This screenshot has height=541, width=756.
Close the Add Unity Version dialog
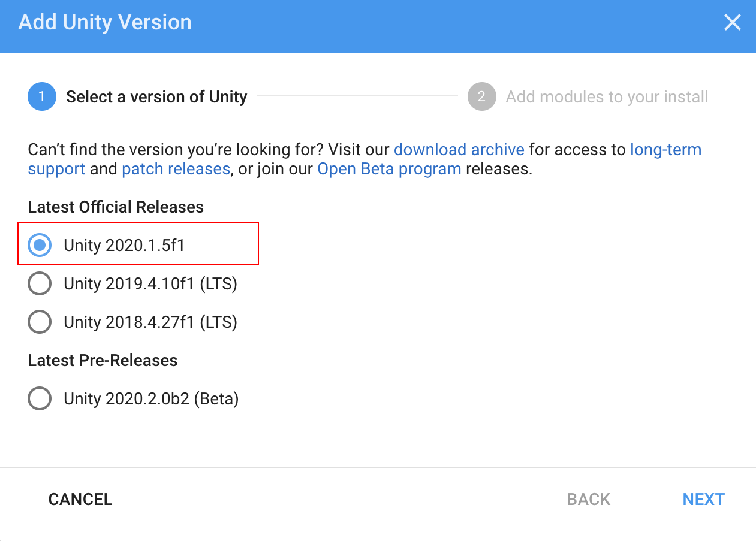point(732,23)
